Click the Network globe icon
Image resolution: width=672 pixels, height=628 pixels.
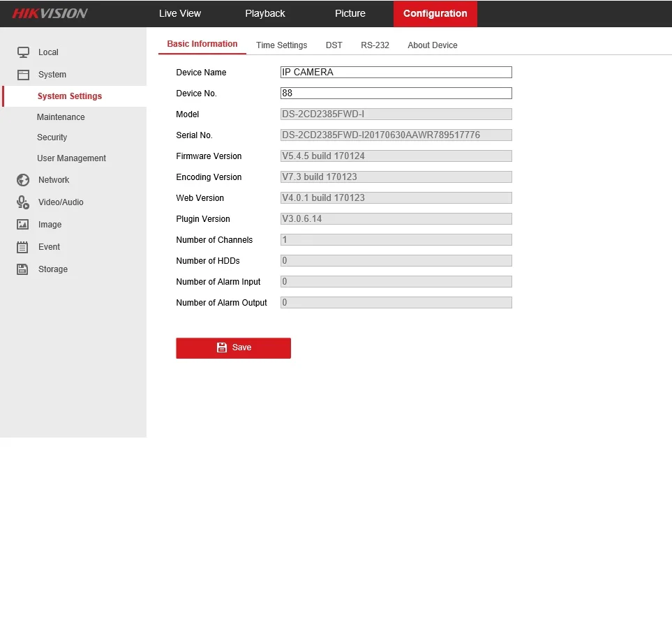coord(23,180)
